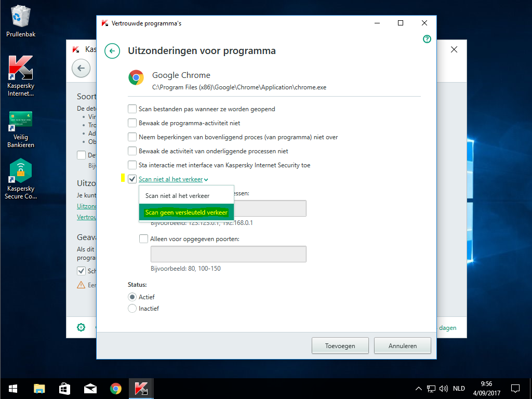Open settings gear in the background Kaspersky window
532x399 pixels.
coord(81,327)
